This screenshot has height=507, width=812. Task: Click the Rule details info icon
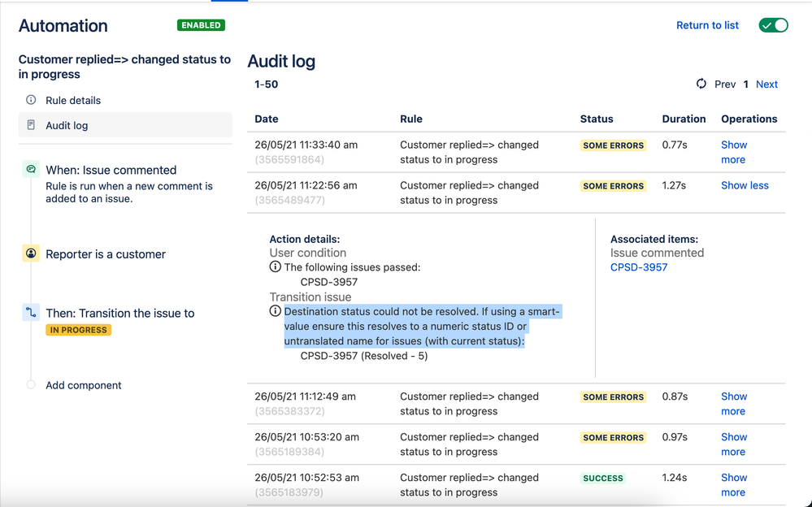point(31,100)
